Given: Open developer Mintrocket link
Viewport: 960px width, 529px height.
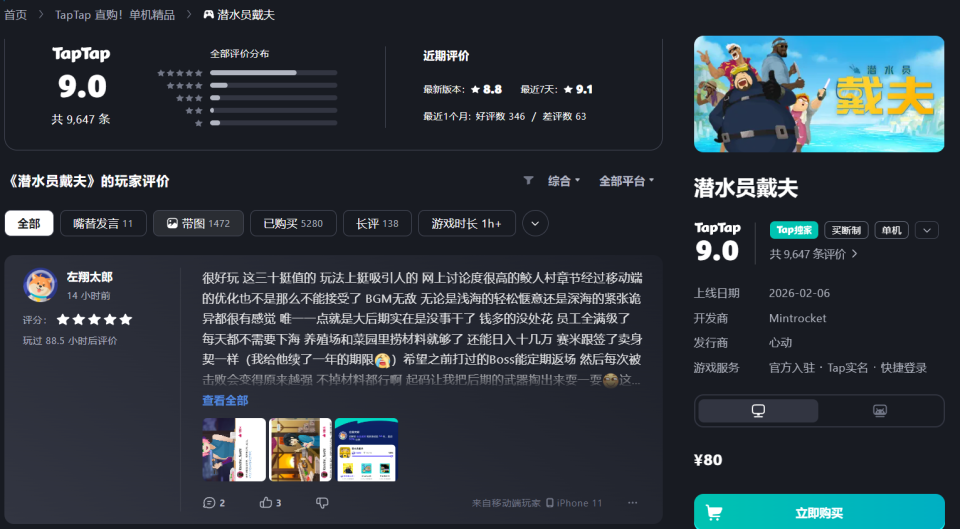Looking at the screenshot, I should click(798, 318).
